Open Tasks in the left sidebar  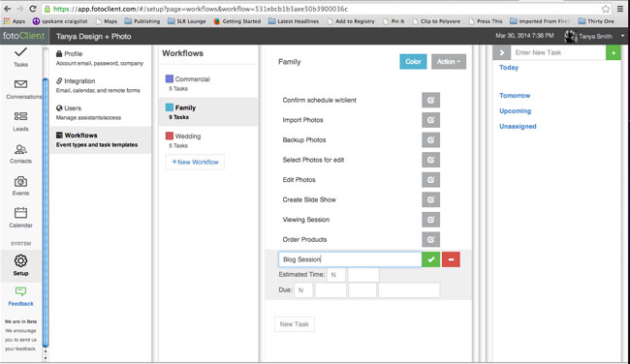click(20, 57)
